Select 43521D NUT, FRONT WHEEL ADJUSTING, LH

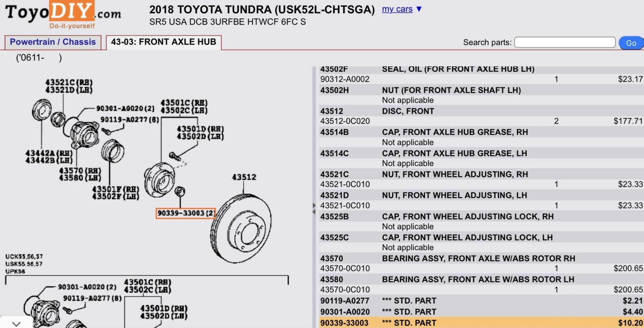(482, 195)
